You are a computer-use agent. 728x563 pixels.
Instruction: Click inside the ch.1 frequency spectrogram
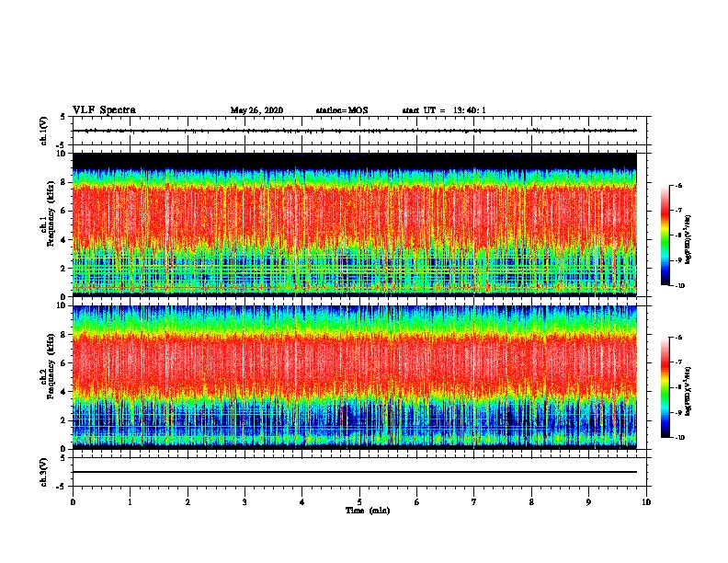point(355,224)
